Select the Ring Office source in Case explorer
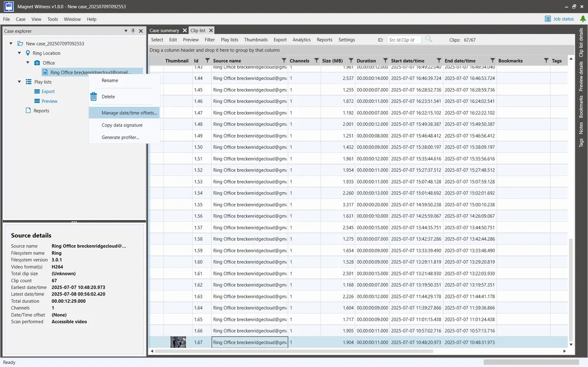 coord(91,73)
